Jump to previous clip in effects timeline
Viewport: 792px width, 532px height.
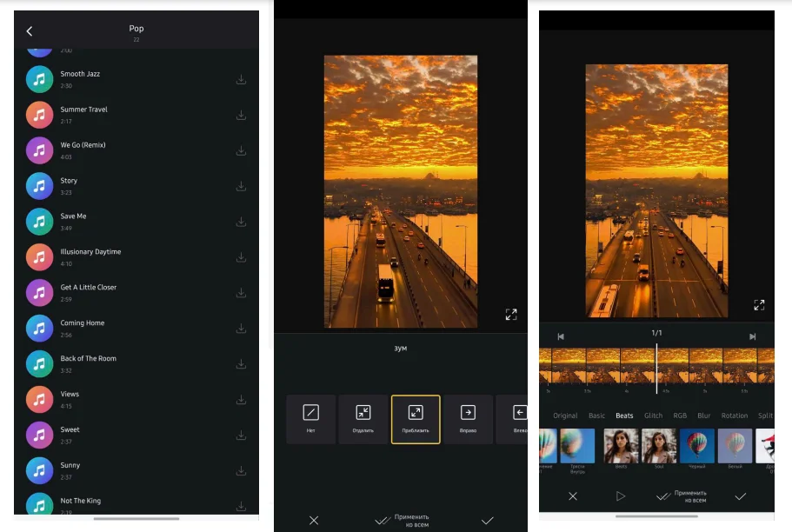coord(561,336)
